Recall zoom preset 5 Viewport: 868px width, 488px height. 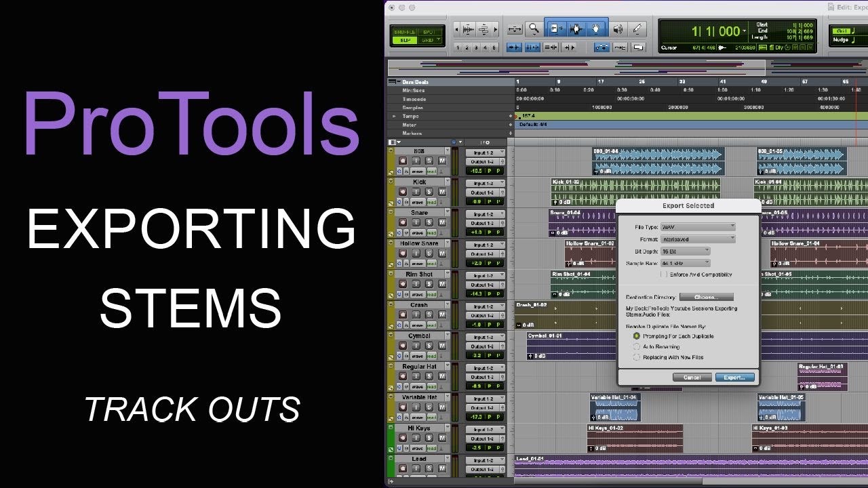pos(494,47)
